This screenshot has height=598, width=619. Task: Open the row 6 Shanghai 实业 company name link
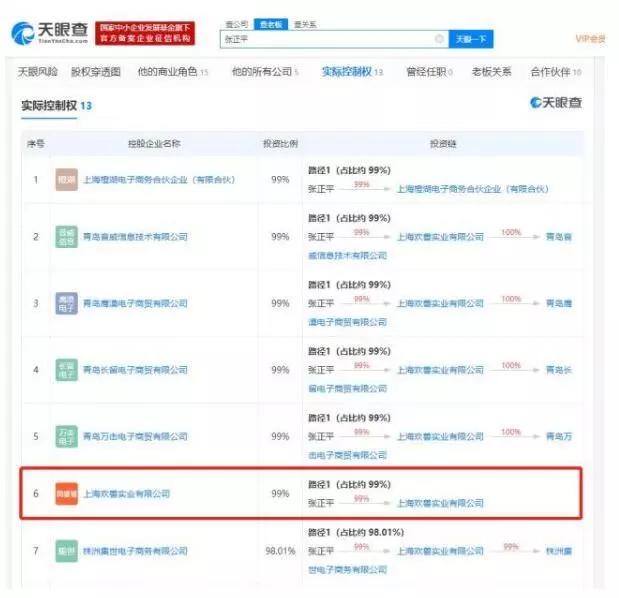[126, 493]
